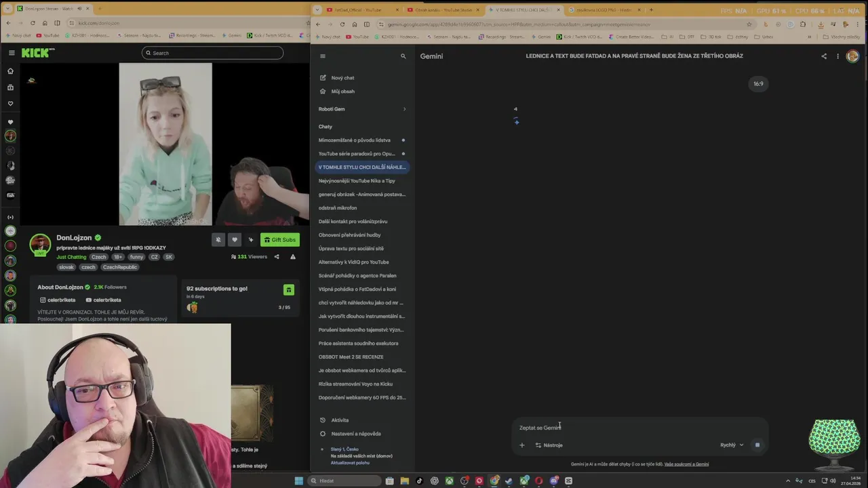Open the AI bookmarks folder
The image size is (868, 488).
667,37
